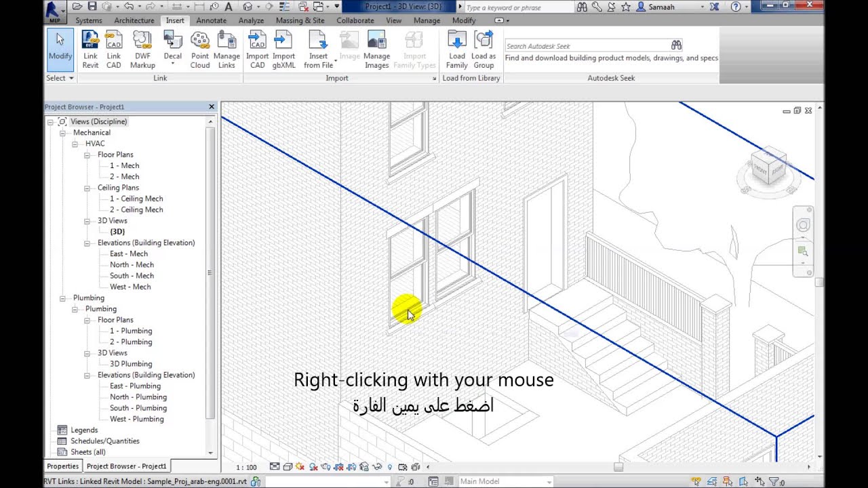Click the Link CAD icon

click(x=114, y=49)
